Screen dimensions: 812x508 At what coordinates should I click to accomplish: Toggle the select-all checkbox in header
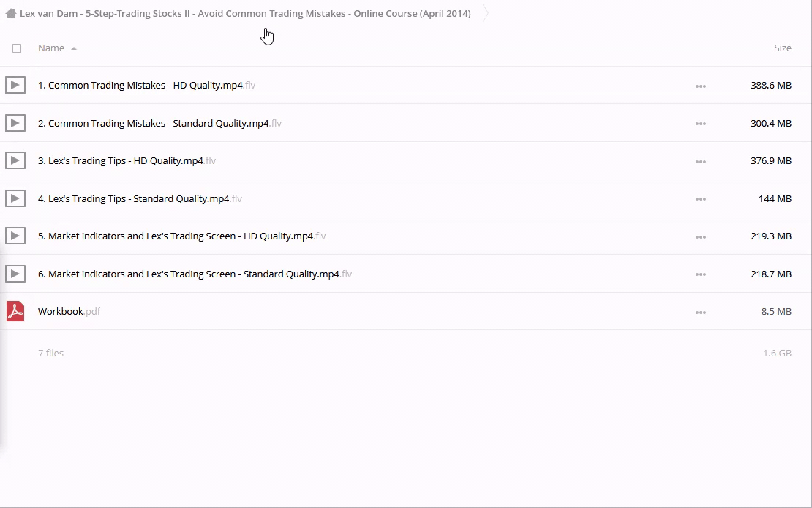17,48
